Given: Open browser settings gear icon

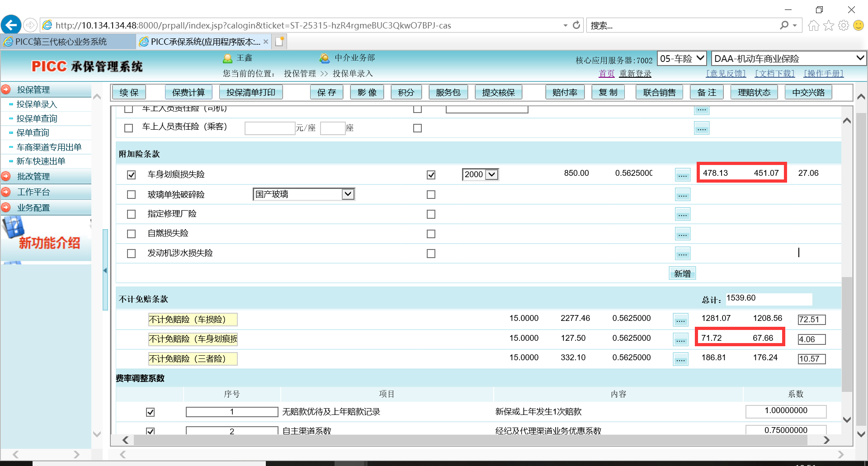Looking at the screenshot, I should tap(843, 25).
